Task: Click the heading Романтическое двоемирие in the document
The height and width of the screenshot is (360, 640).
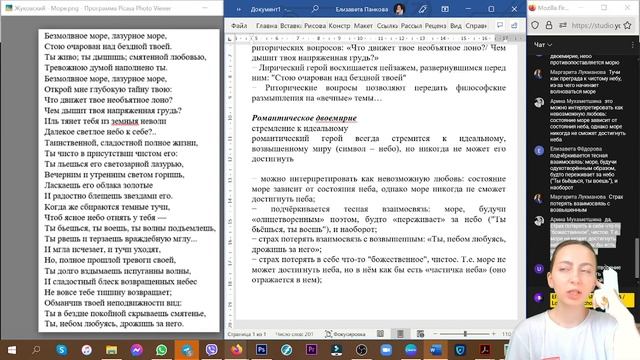Action: (x=304, y=118)
